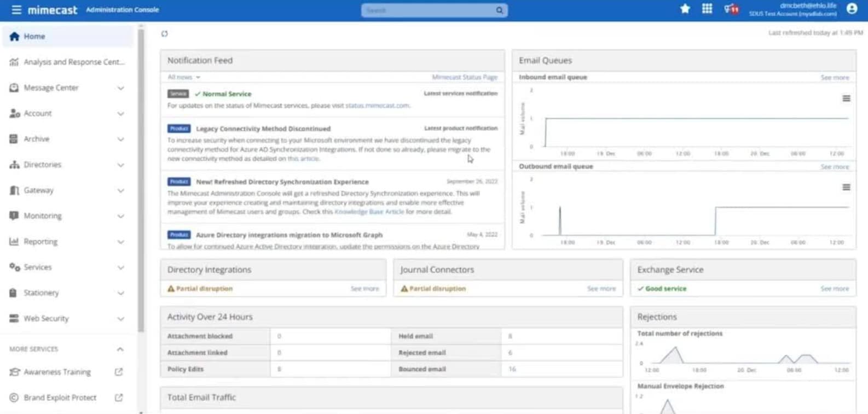
Task: Open the Outbound email queue chart menu icon
Action: 846,187
